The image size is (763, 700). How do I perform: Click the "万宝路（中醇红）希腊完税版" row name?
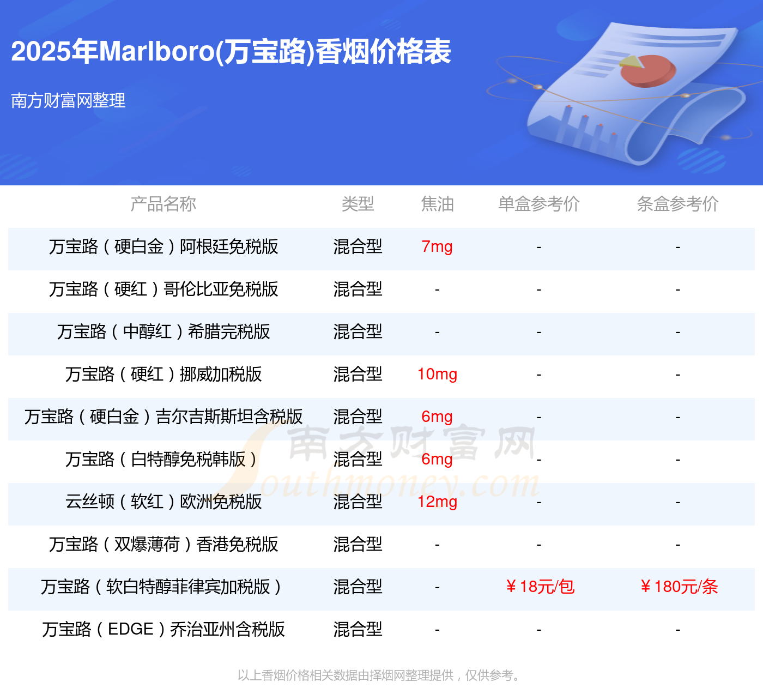pos(163,331)
